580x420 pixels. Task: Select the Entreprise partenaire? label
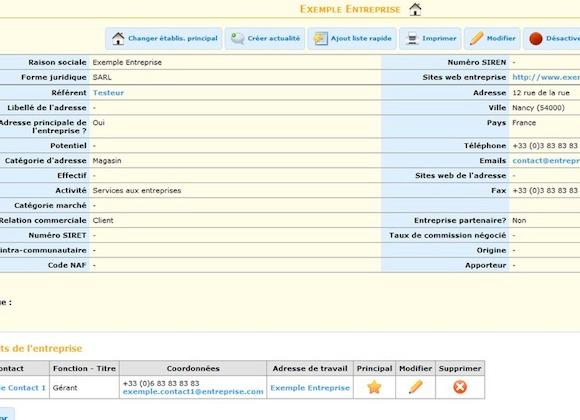460,221
